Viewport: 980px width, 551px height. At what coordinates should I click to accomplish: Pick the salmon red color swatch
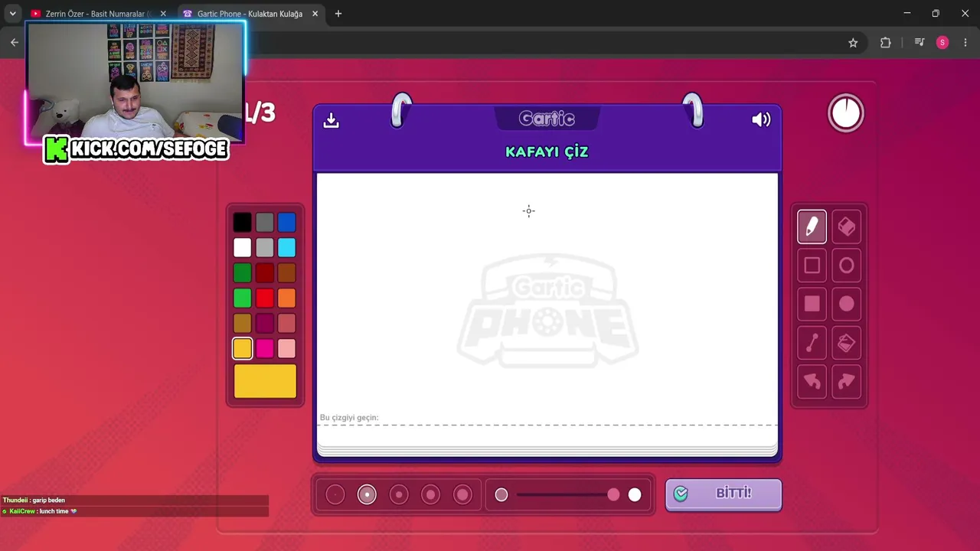tap(286, 324)
